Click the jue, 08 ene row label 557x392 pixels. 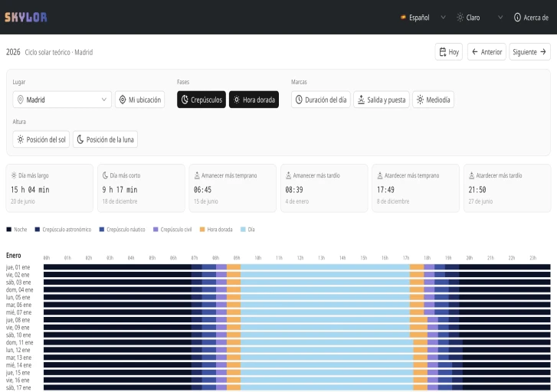(18, 320)
